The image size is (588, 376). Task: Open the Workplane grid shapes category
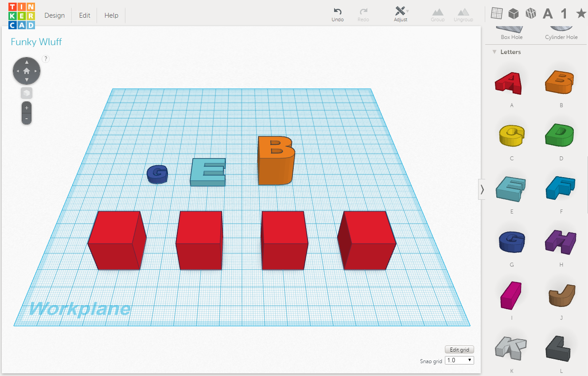(497, 13)
